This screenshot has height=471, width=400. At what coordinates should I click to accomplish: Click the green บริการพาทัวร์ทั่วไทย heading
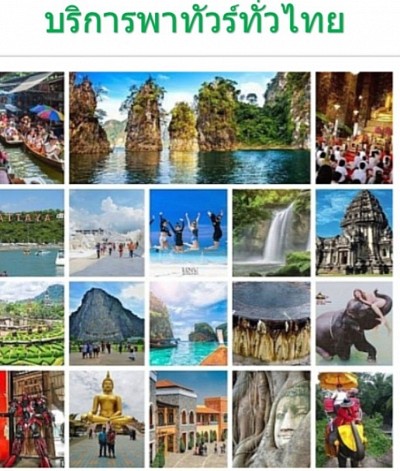click(194, 20)
